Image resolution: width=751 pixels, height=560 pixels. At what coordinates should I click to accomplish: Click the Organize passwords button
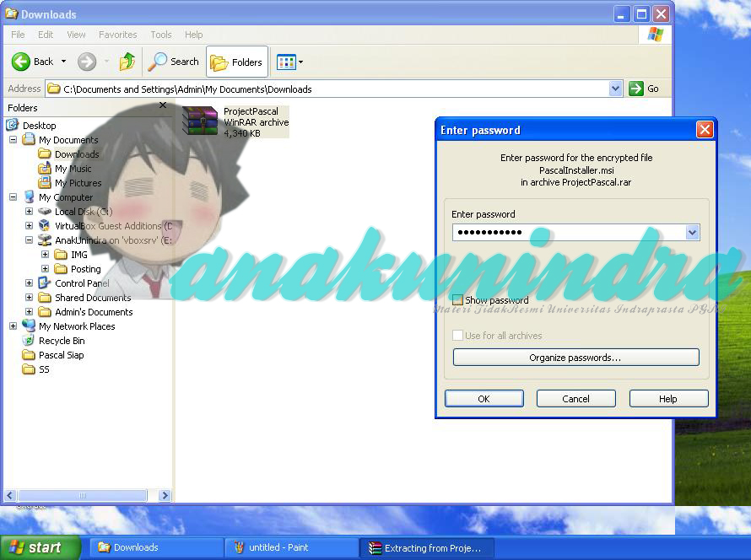(575, 357)
